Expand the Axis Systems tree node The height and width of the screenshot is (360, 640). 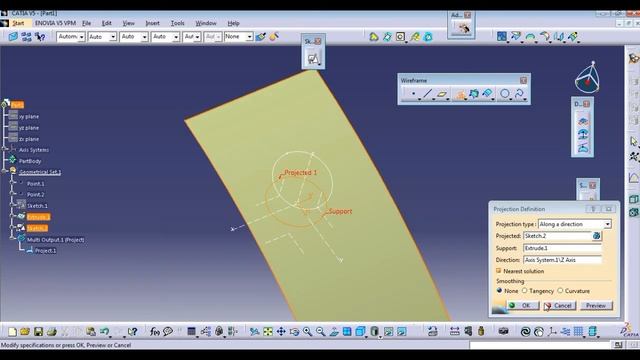pyautogui.click(x=5, y=149)
